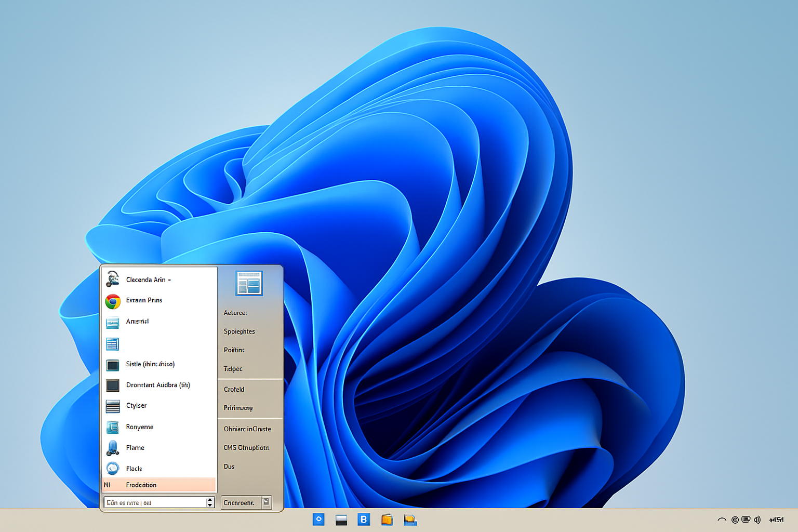Open the Flame application in Start menu

coord(135,447)
